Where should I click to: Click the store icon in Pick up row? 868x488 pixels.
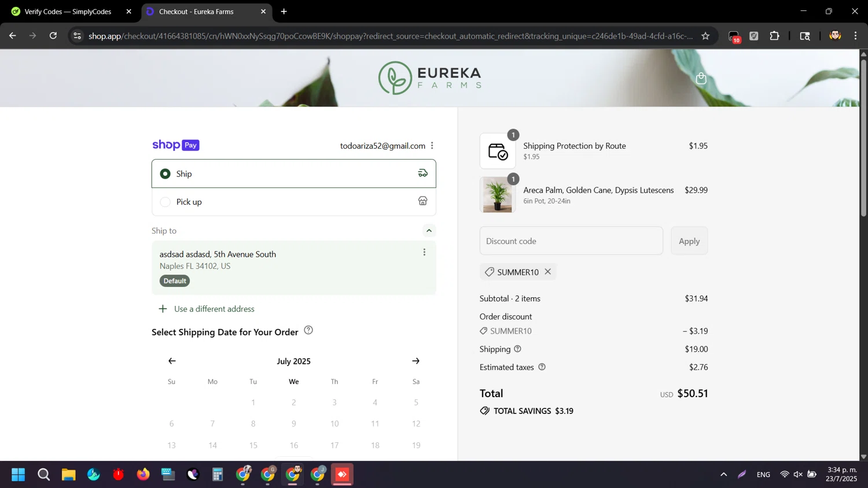tap(423, 201)
